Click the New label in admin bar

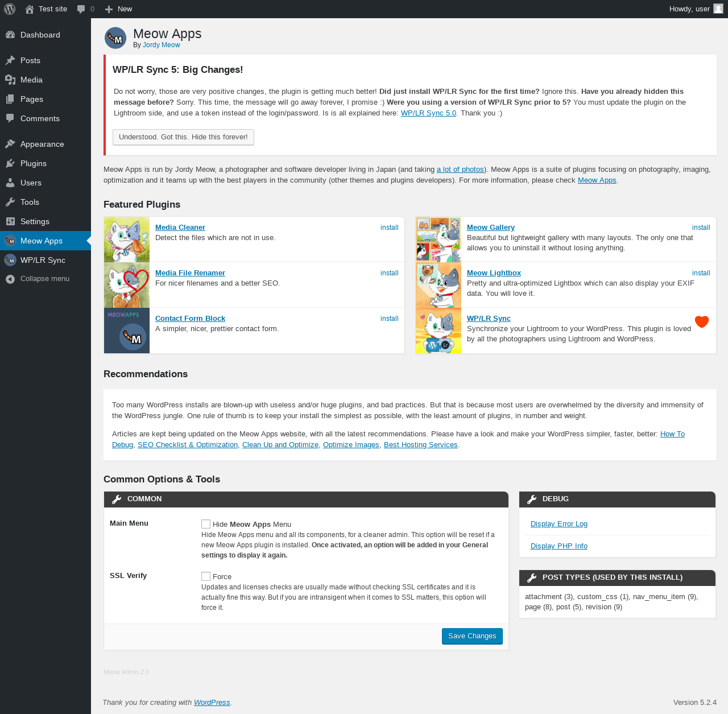tap(125, 9)
